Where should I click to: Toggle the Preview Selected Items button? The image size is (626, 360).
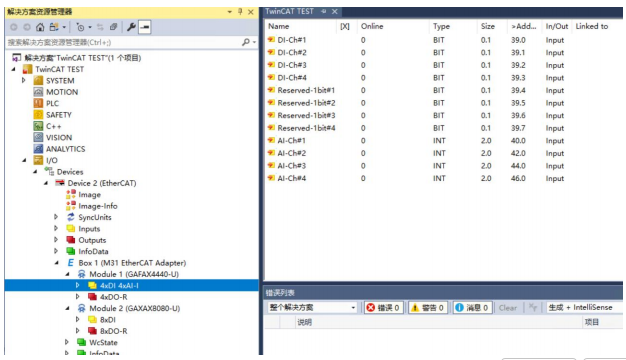[145, 27]
